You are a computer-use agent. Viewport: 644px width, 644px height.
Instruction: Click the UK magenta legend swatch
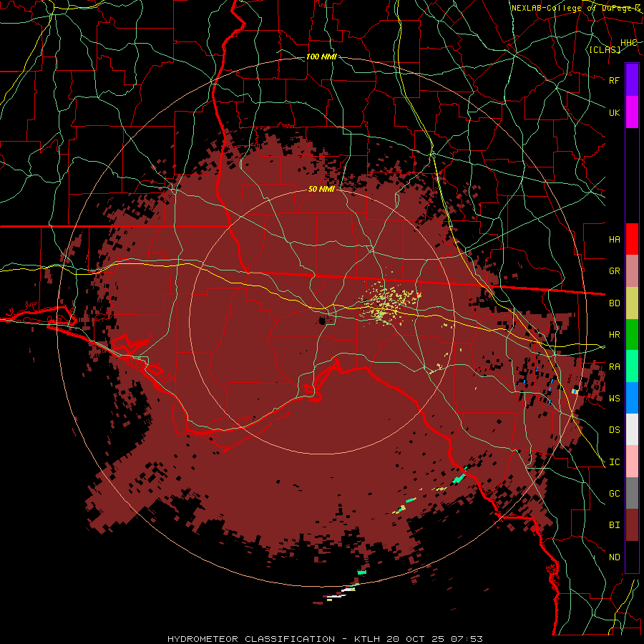click(632, 112)
